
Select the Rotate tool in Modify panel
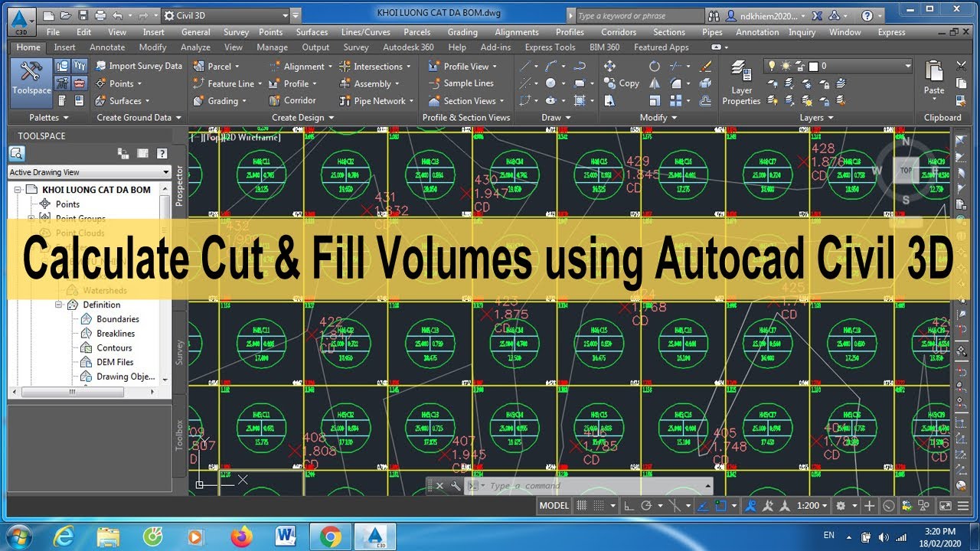655,66
